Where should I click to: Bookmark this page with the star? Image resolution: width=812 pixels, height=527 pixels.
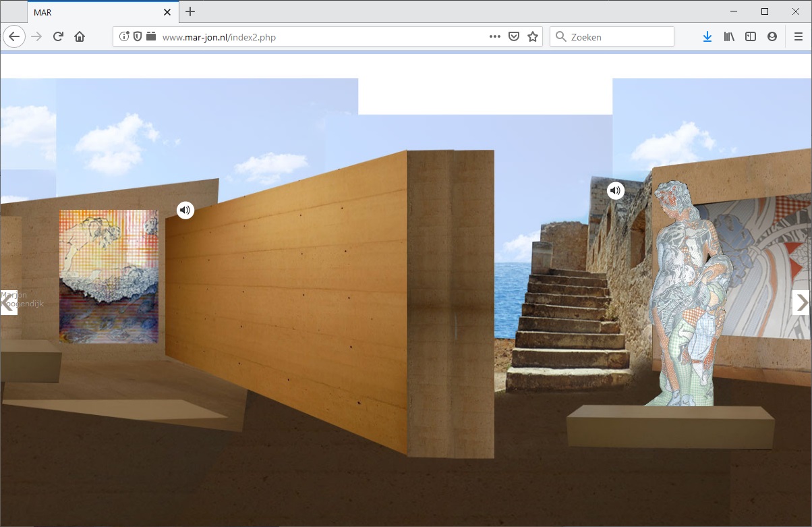click(533, 37)
